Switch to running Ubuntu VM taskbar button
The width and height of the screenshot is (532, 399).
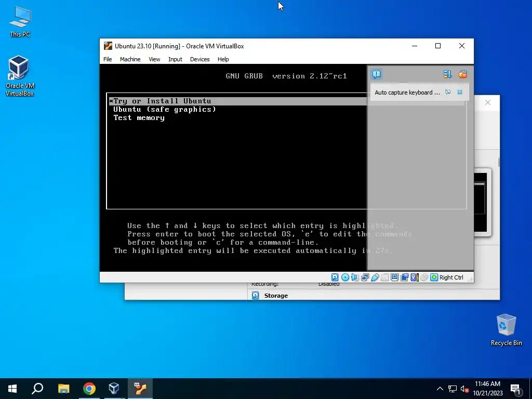point(140,389)
